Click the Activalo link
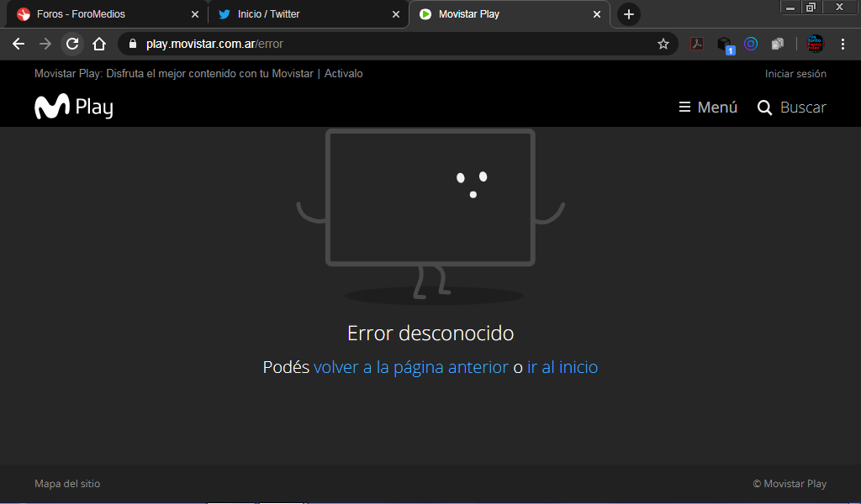861x504 pixels. [343, 73]
